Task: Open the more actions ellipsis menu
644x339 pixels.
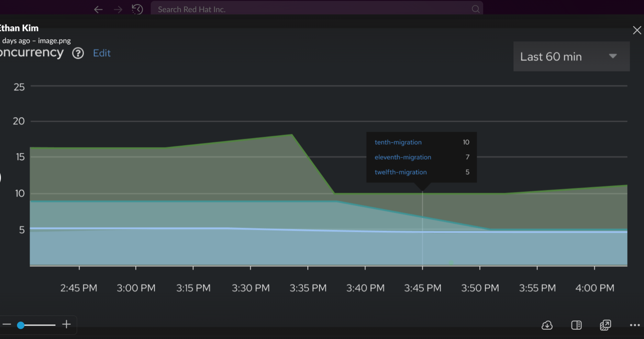Action: pyautogui.click(x=635, y=325)
